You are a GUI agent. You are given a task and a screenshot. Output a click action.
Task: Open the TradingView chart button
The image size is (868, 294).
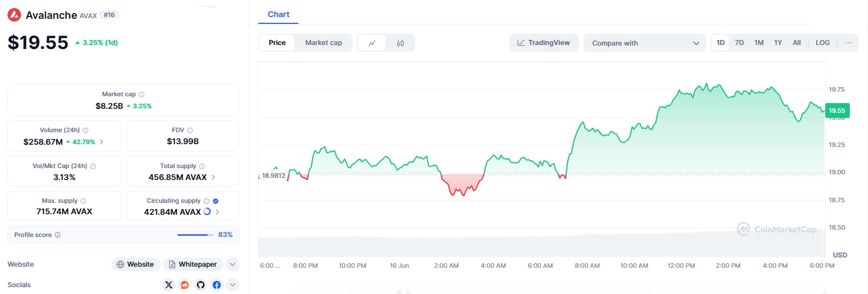543,43
